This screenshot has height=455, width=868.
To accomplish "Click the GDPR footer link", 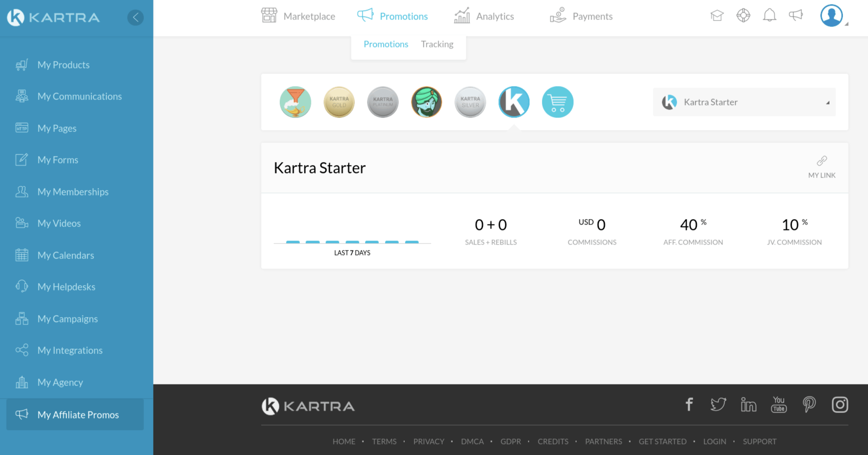I will pos(511,441).
